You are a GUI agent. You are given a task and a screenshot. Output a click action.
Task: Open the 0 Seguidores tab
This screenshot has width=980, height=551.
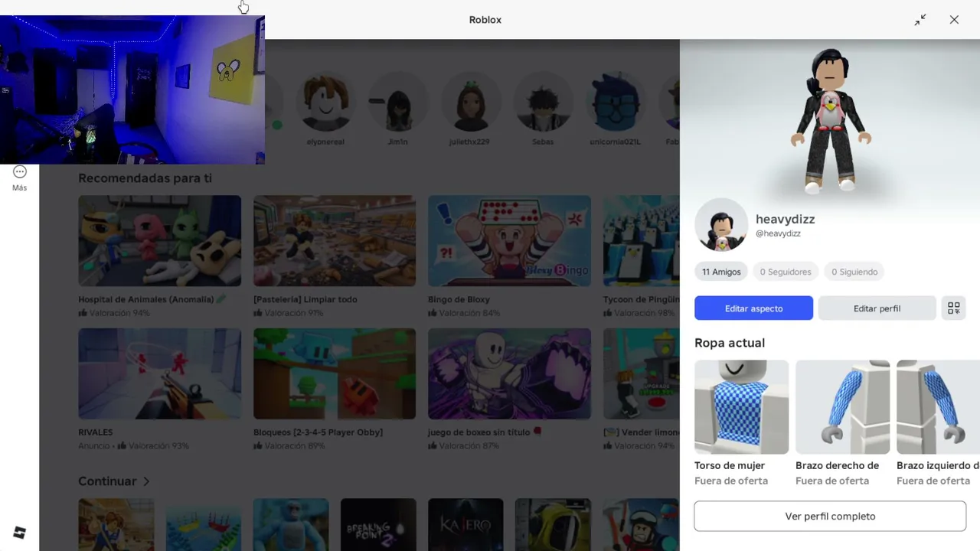tap(786, 272)
